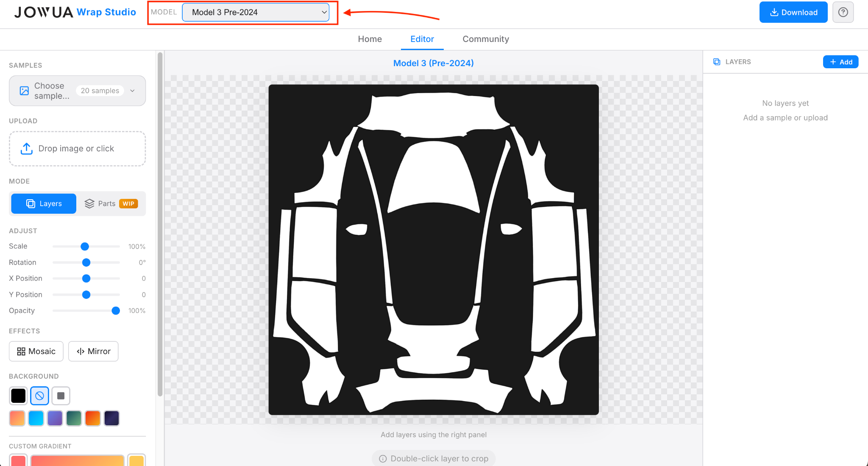The image size is (868, 466).
Task: Click the upload image drop zone
Action: [x=77, y=149]
